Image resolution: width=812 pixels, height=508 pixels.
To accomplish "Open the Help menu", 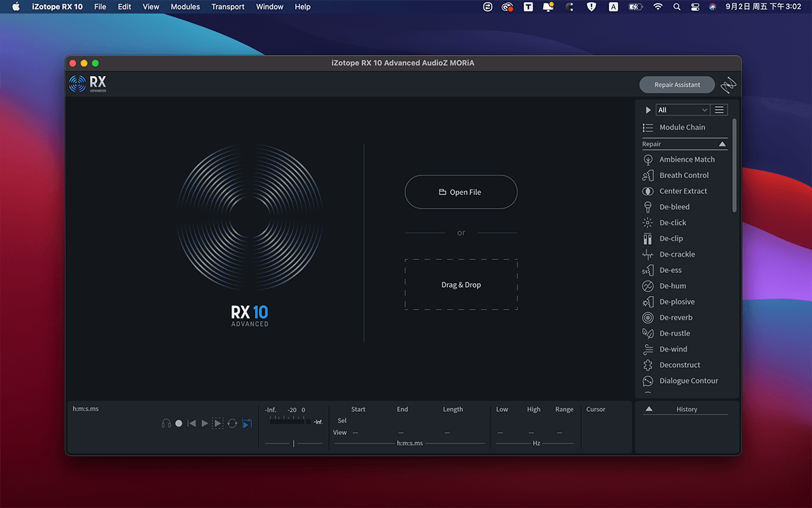I will pos(302,7).
